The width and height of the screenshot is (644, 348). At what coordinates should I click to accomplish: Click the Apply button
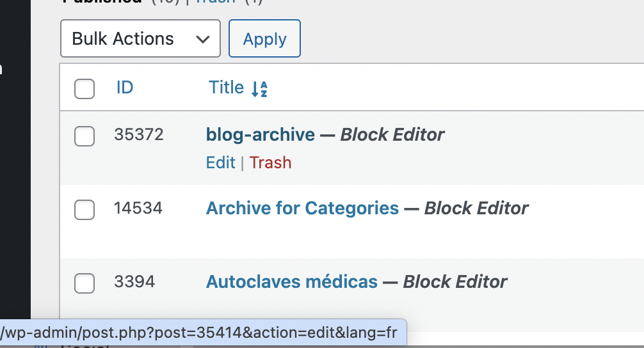264,38
